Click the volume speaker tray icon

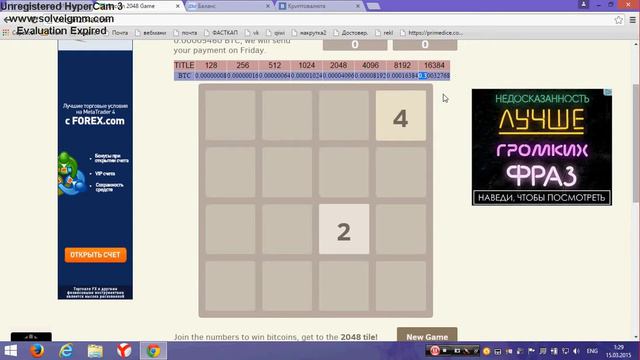pos(576,351)
